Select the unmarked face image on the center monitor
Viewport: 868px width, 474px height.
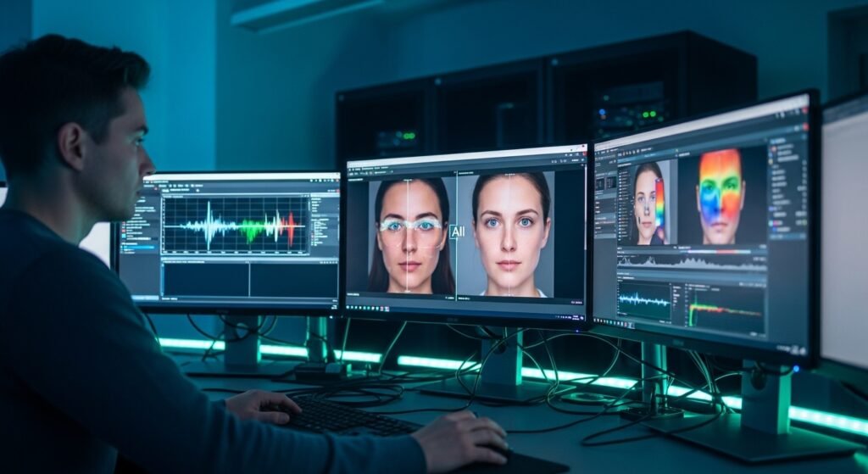click(x=511, y=234)
